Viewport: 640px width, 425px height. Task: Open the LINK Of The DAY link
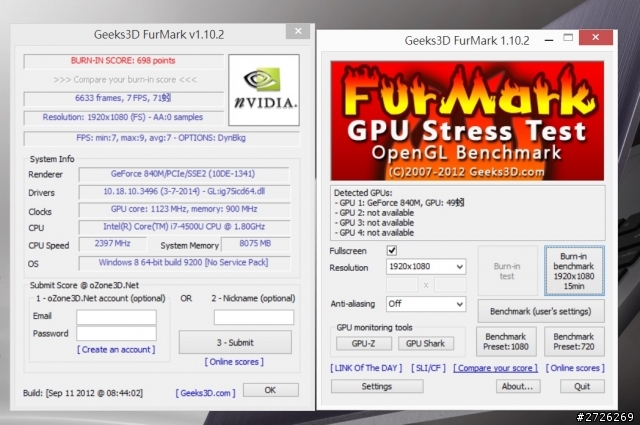coord(366,368)
